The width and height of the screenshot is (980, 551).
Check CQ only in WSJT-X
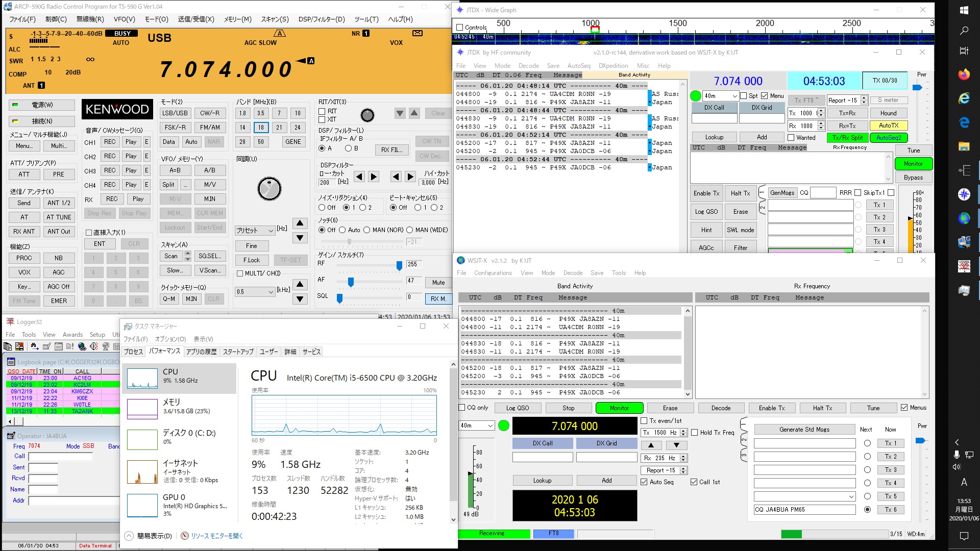462,408
